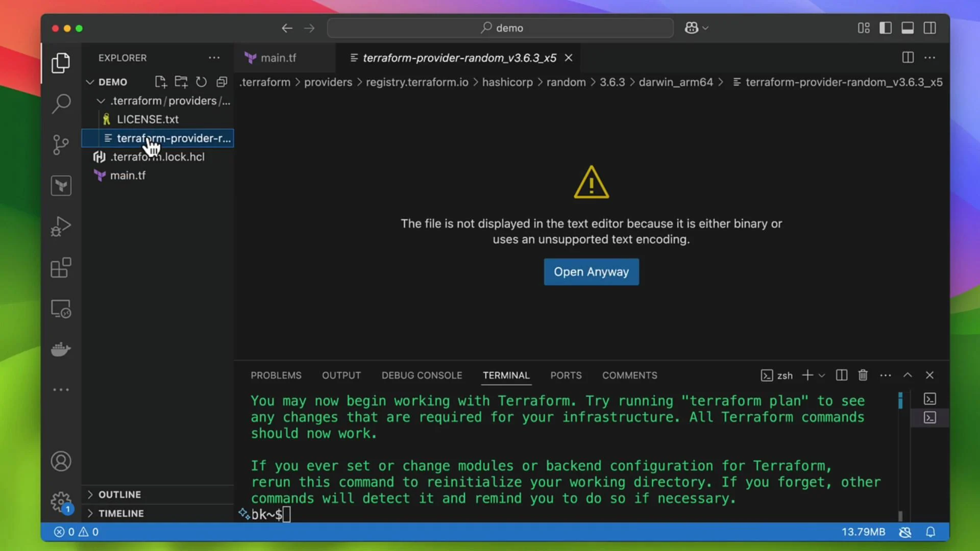The image size is (980, 551).
Task: Close the terraform-provider-random tab
Action: click(569, 58)
